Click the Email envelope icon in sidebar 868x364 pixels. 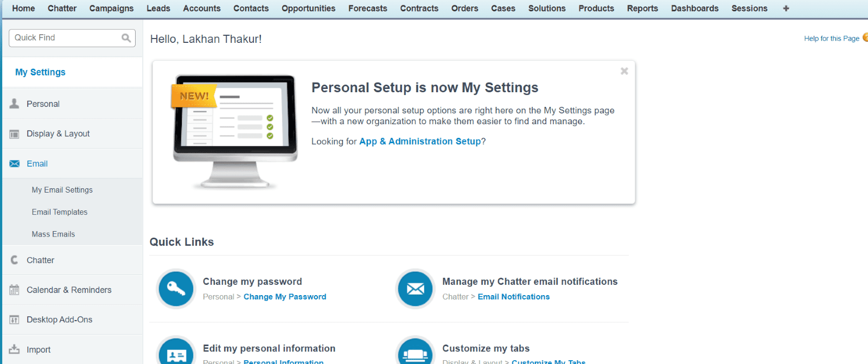coord(15,164)
